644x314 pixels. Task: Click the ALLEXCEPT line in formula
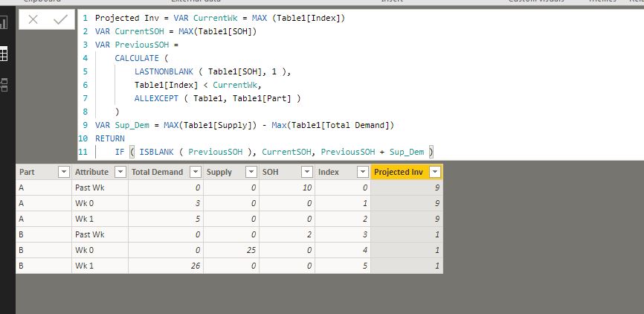[x=218, y=98]
